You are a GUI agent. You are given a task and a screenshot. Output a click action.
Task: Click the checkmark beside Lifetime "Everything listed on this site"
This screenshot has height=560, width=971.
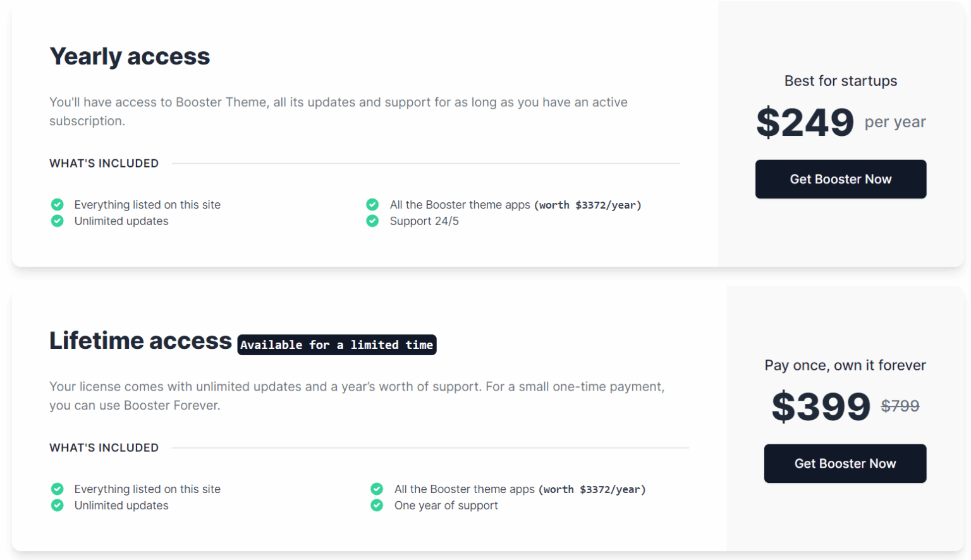coord(58,489)
